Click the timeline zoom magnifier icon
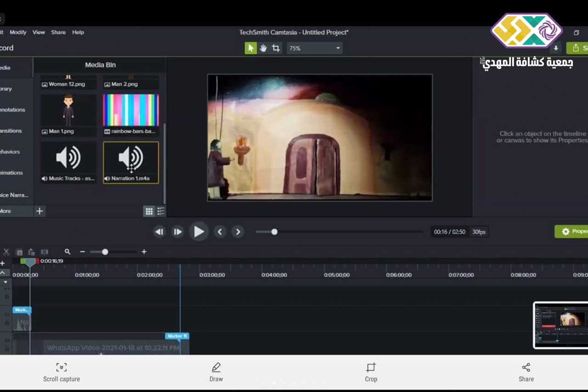The width and height of the screenshot is (588, 392). tap(68, 252)
